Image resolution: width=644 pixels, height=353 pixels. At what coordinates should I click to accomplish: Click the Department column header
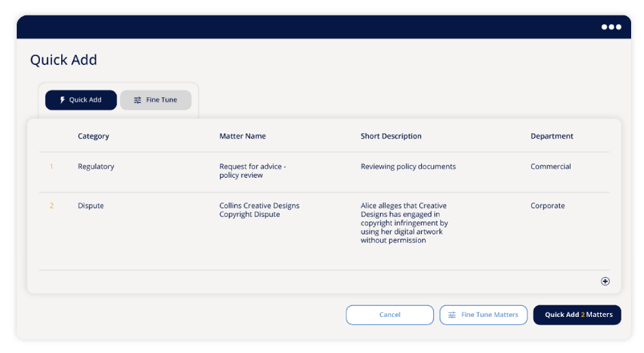point(551,137)
